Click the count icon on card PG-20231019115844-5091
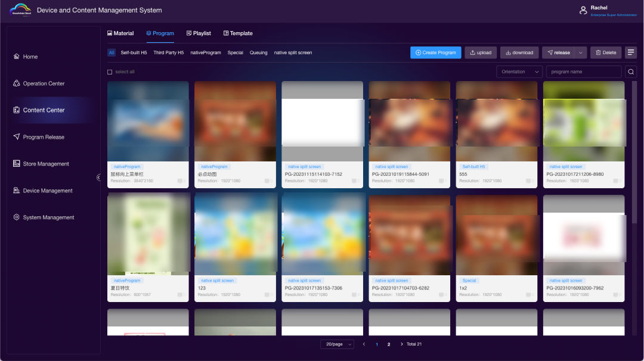The width and height of the screenshot is (644, 361). 442,181
